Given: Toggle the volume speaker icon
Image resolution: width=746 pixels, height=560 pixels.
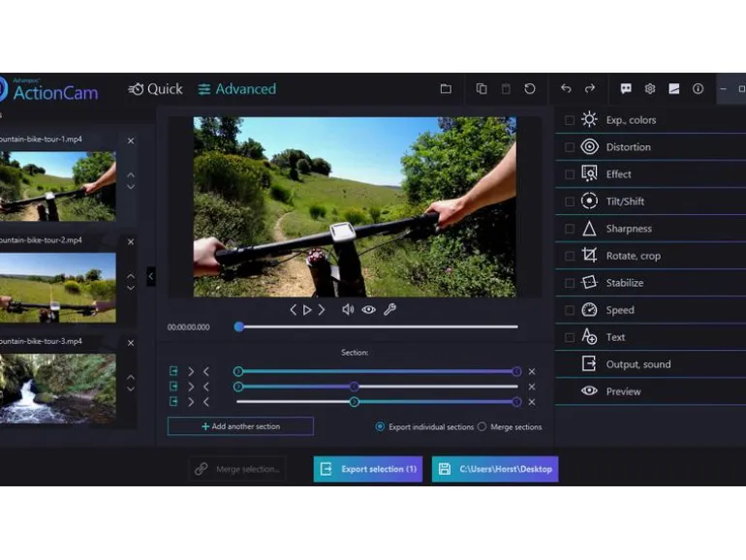Looking at the screenshot, I should pyautogui.click(x=348, y=310).
